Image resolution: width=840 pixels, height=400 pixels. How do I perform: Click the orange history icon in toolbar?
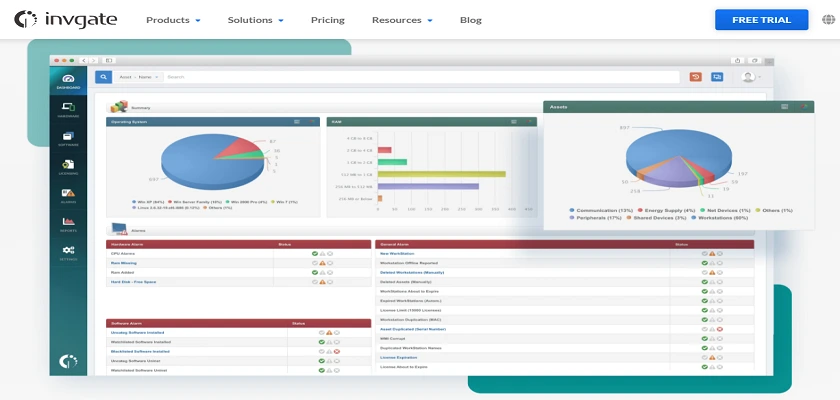tap(695, 77)
